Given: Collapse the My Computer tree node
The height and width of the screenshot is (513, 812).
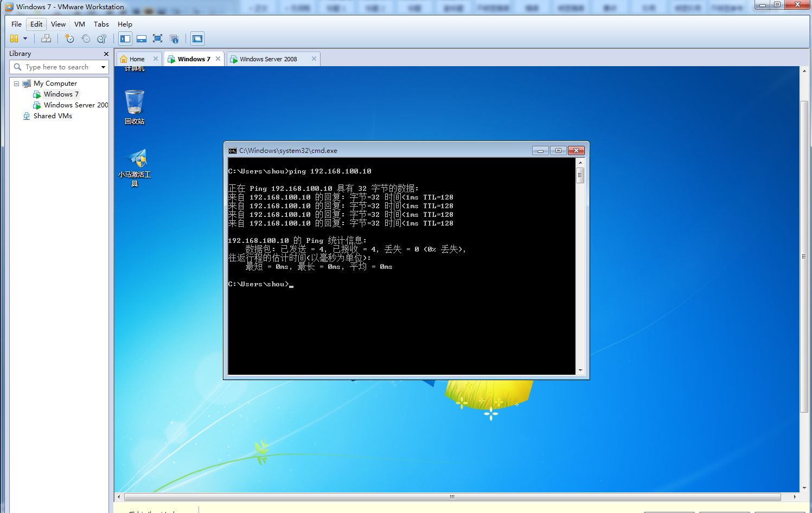Looking at the screenshot, I should (x=16, y=84).
